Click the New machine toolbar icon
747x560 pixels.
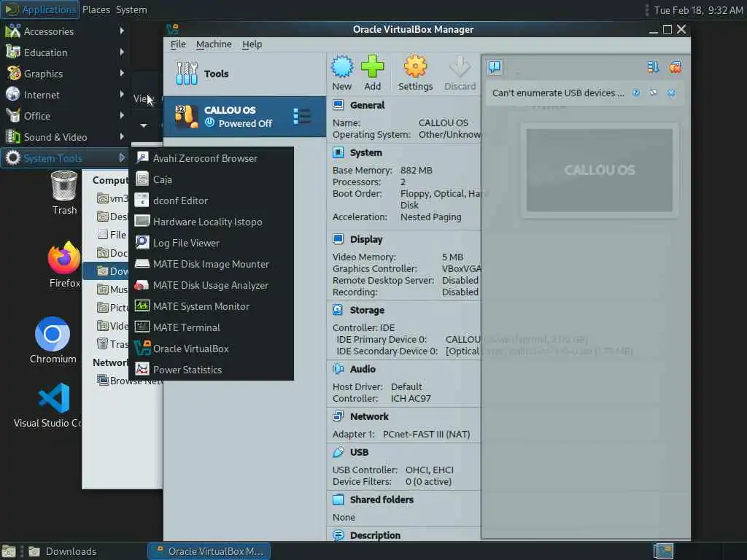click(342, 67)
